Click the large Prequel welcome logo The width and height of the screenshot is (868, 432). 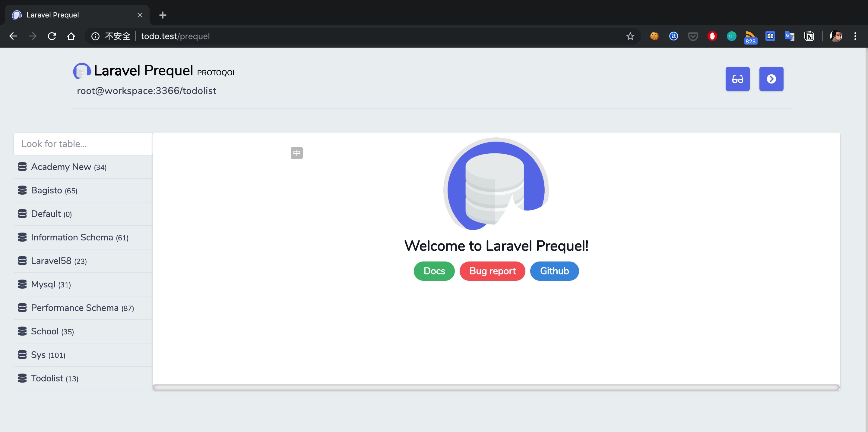(x=496, y=184)
